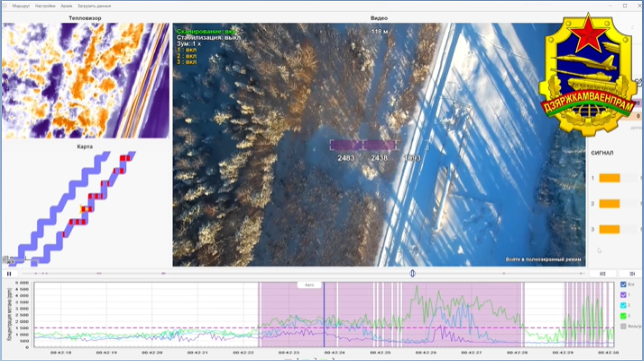Click orange signal indicator 1
This screenshot has height=361, width=644.
tap(610, 178)
